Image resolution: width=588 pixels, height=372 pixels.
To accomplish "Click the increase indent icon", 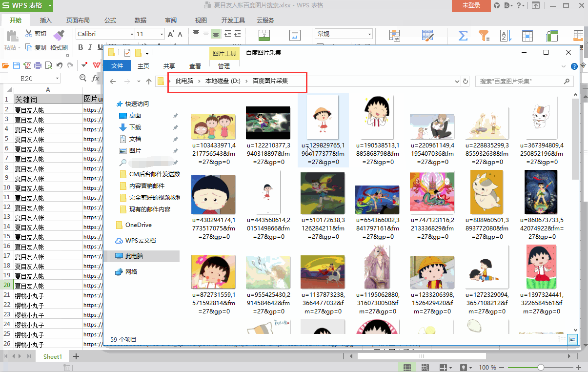I will point(238,34).
